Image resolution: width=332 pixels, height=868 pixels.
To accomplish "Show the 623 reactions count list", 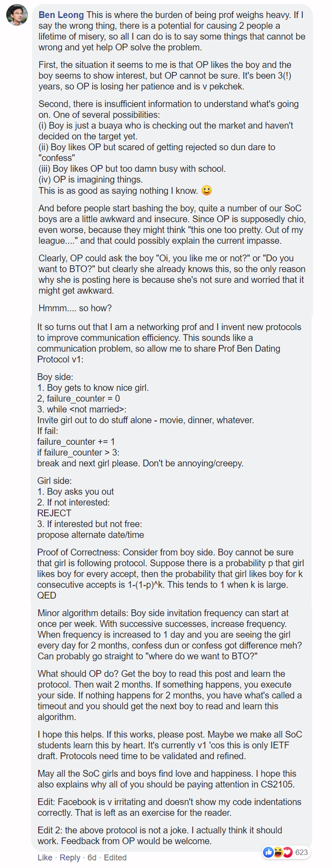I will coord(301,852).
